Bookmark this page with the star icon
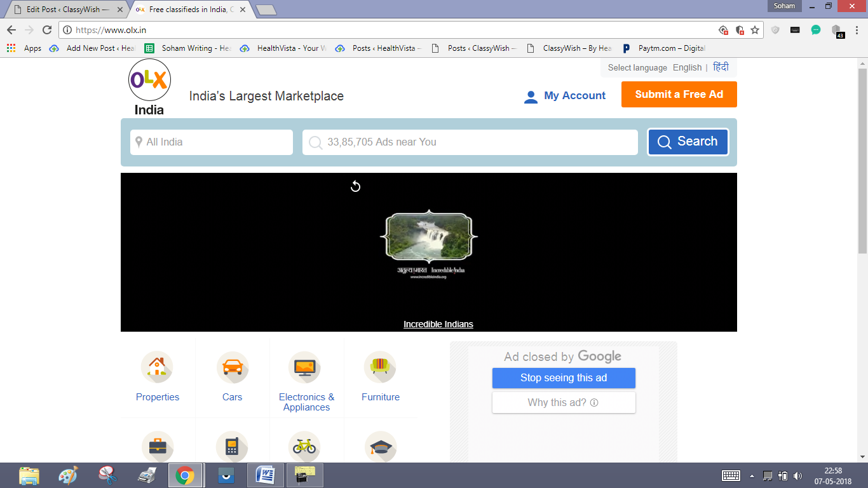 (x=755, y=30)
